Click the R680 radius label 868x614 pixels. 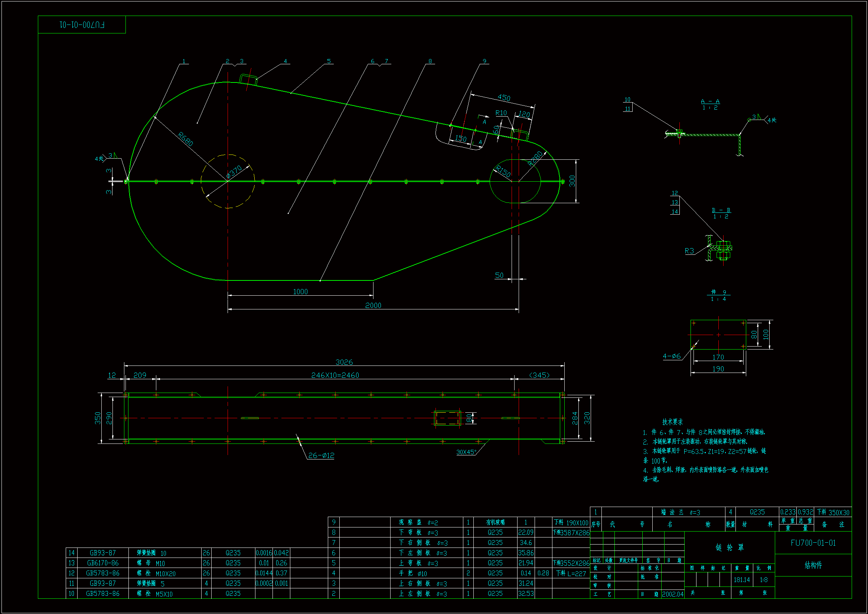coord(186,139)
